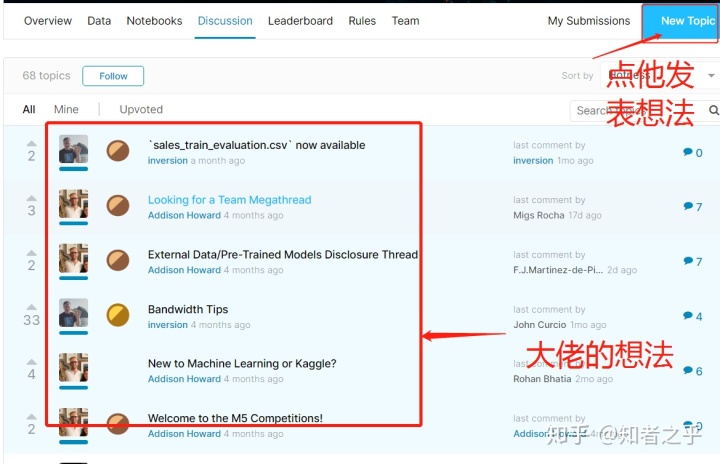Open inversion link in last comment column
This screenshot has height=464, width=720.
[533, 161]
